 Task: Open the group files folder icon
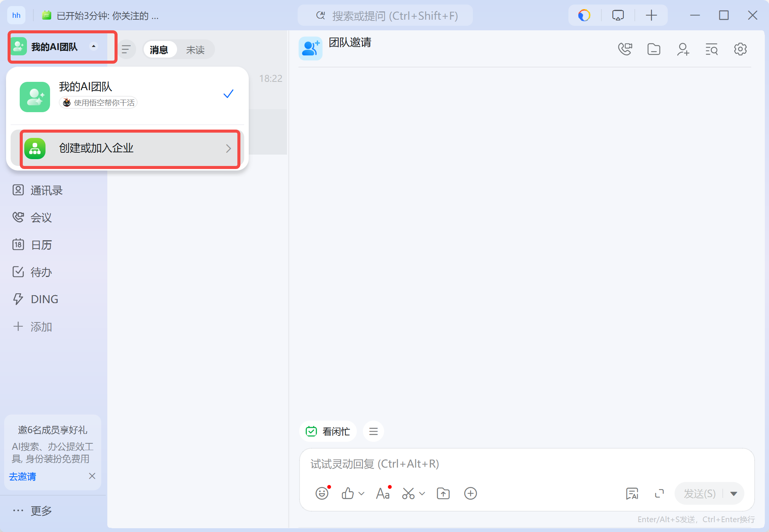click(654, 49)
